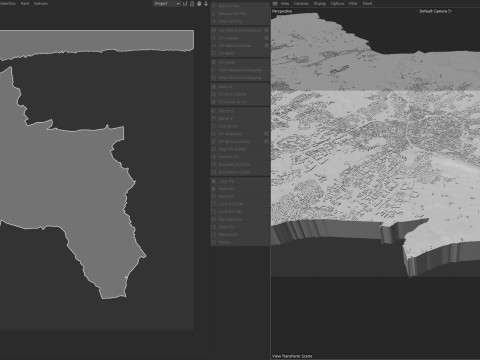Choose Store UV command

pos(240,227)
